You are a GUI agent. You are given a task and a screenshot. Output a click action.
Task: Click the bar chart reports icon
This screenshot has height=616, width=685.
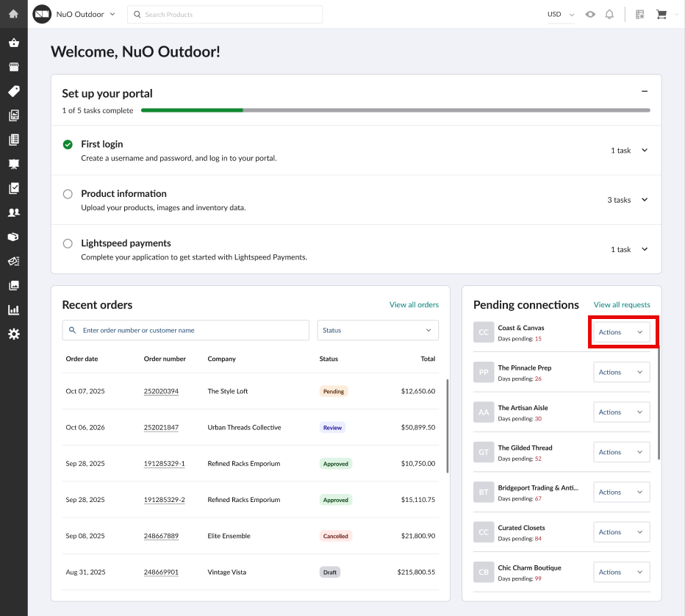coord(13,309)
